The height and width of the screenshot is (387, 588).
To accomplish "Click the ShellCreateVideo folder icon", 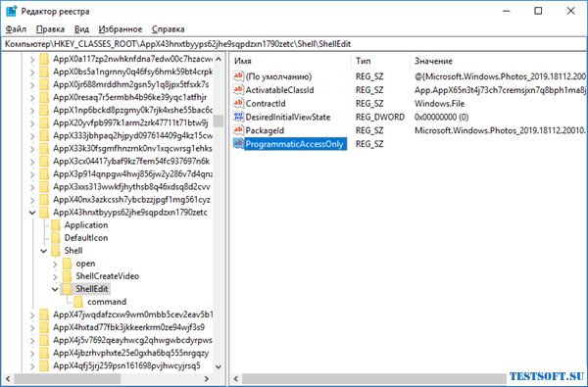I will pos(67,276).
